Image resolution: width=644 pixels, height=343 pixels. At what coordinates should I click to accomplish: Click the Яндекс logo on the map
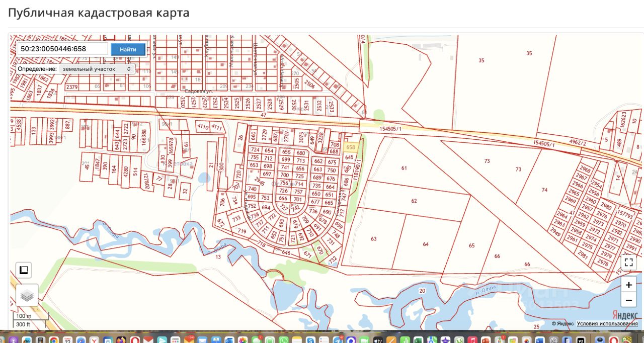pos(626,315)
